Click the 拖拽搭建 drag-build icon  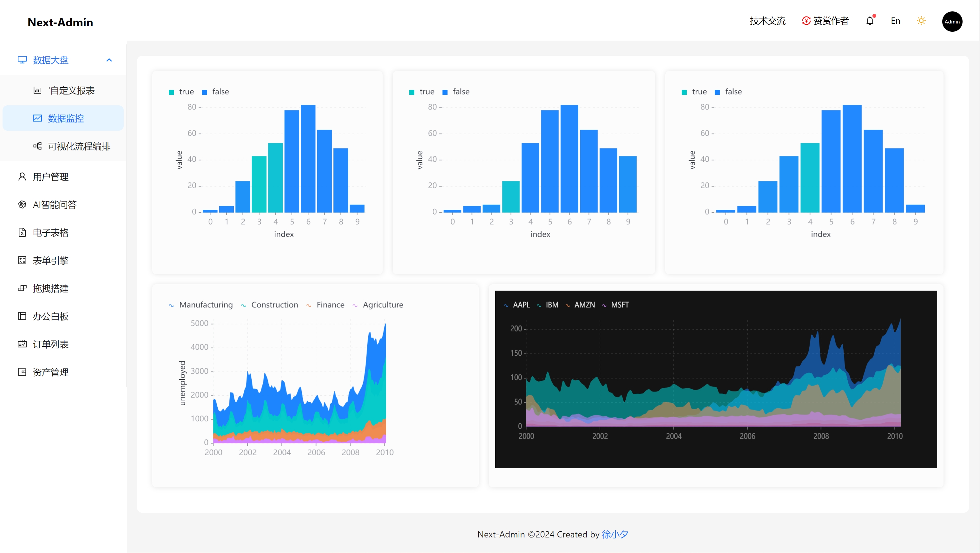pyautogui.click(x=22, y=288)
